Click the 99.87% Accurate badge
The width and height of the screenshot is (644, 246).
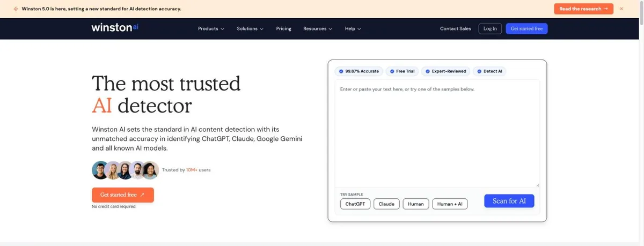coord(358,71)
